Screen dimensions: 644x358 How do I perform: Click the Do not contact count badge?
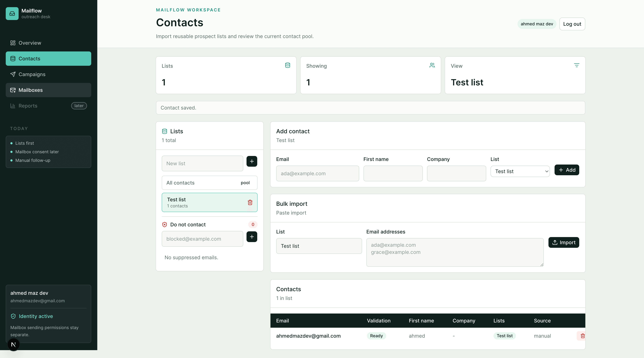coord(253,225)
